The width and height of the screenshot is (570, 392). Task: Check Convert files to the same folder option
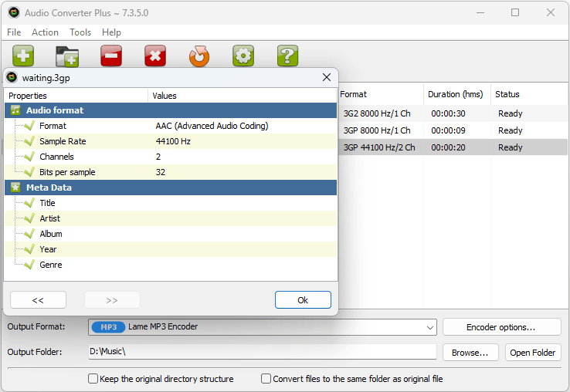coord(266,379)
